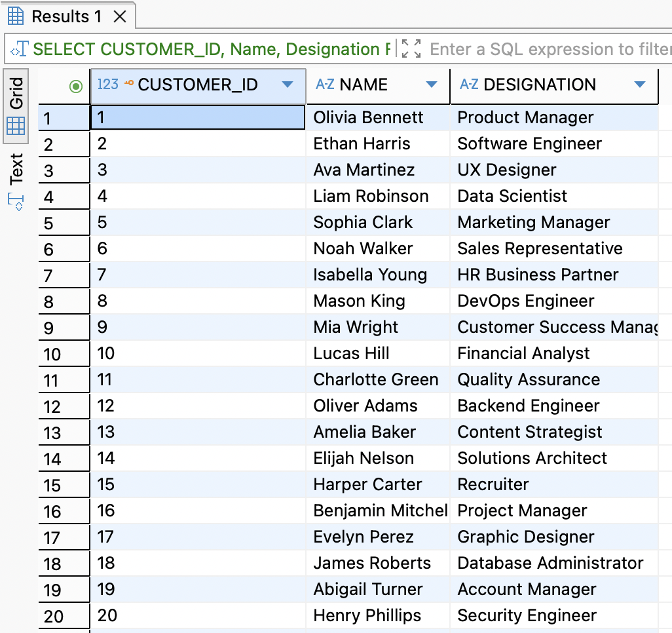This screenshot has width=672, height=633.
Task: Select the cell Harper Carter
Action: (378, 484)
